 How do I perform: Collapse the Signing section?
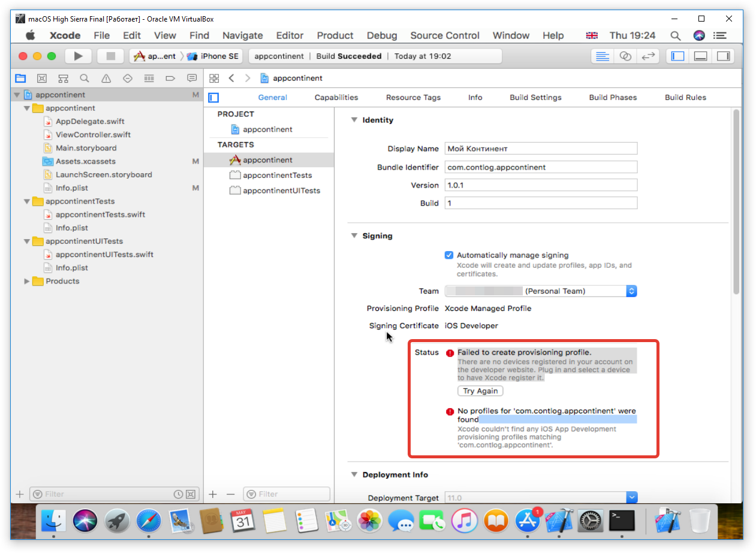353,236
